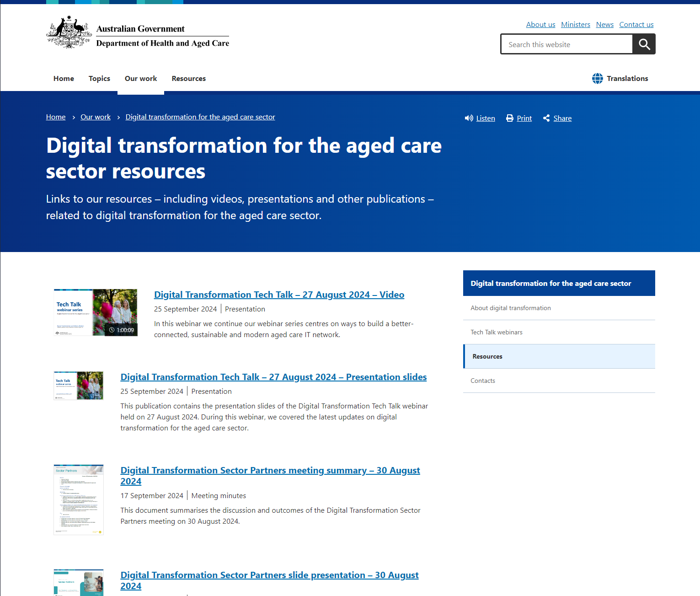
Task: Click the magnifying glass search button
Action: coord(644,44)
